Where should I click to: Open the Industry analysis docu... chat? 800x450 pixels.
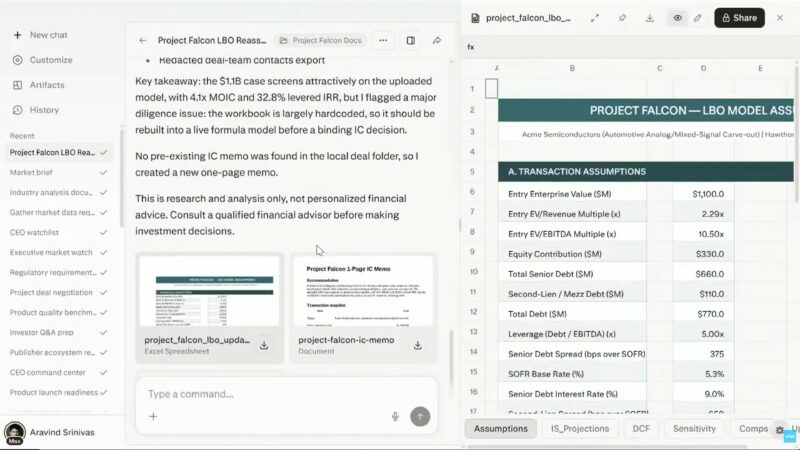tap(58, 192)
